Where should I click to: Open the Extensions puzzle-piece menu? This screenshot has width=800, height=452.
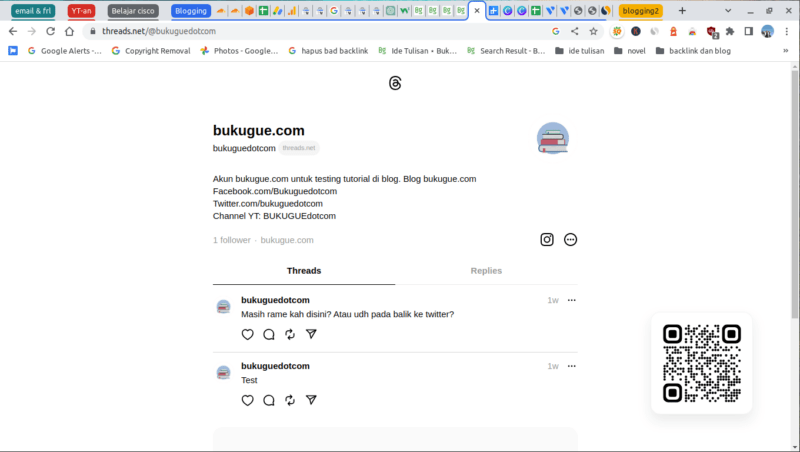tap(730, 31)
